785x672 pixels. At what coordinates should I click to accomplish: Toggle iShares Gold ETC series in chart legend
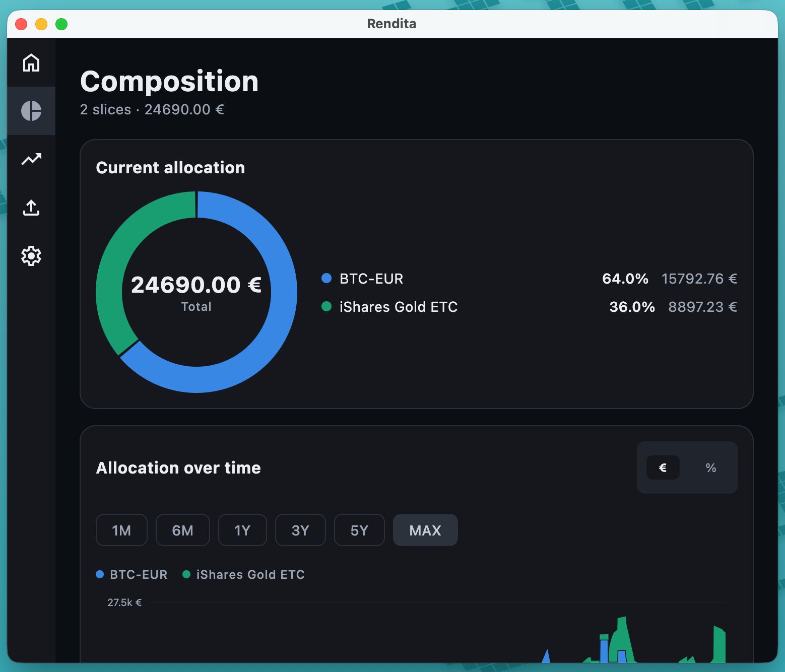(244, 574)
